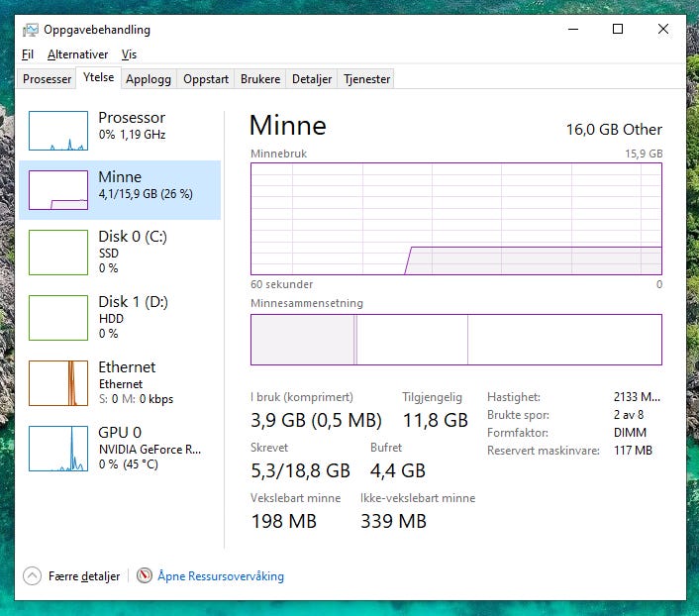Viewport: 699px width, 616px height.
Task: Select the GPU 0 NVIDIA graph icon
Action: tap(58, 449)
